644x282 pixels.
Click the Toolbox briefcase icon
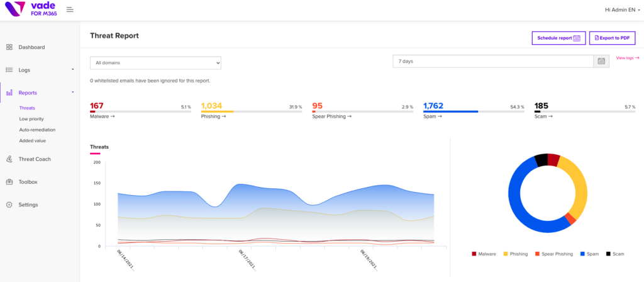click(x=9, y=182)
